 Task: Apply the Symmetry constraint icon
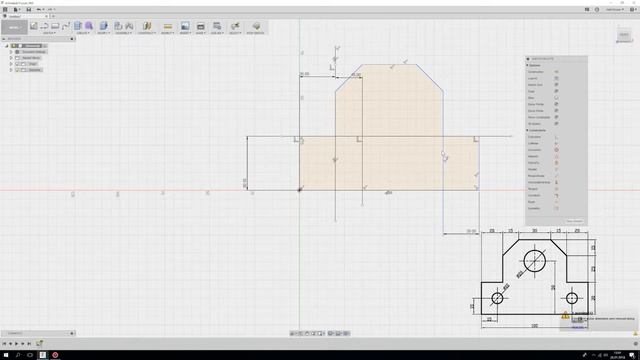[x=556, y=209]
